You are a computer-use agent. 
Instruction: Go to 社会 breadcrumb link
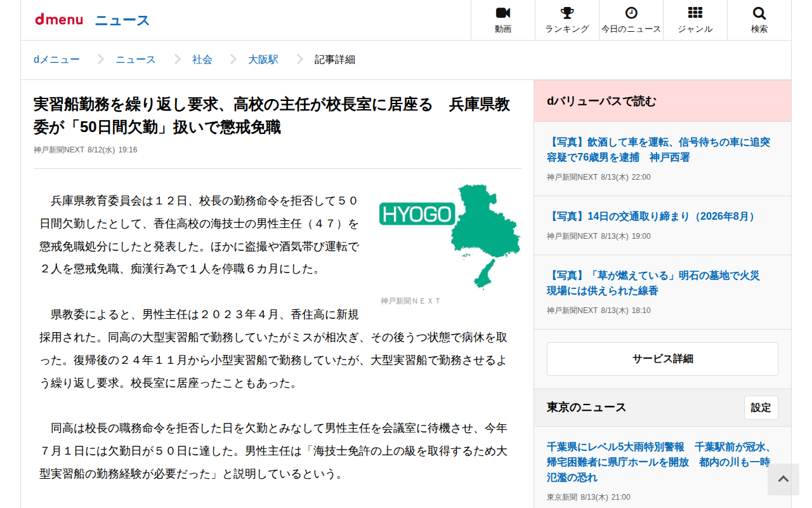[202, 60]
